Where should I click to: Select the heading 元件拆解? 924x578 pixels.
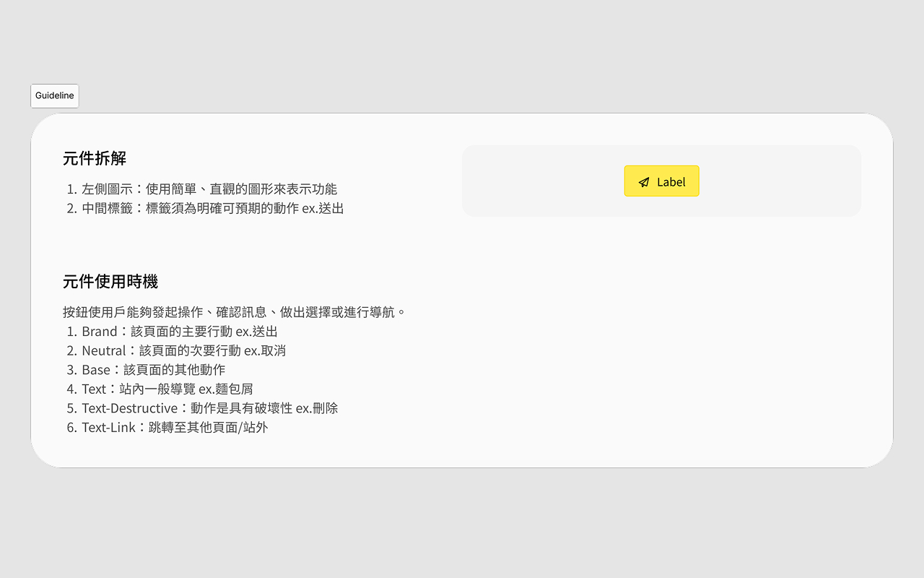[95, 158]
